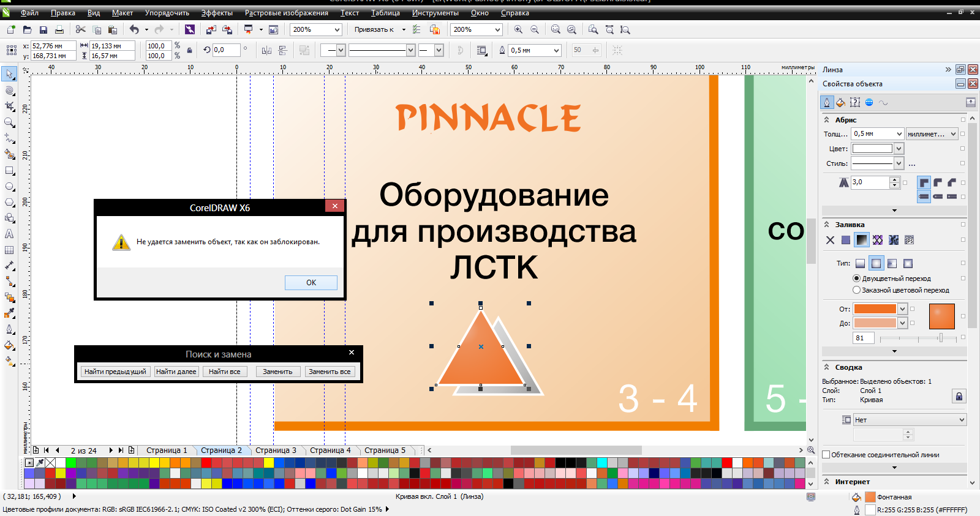Collapse the 'Абрис' section
The width and height of the screenshot is (980, 516).
point(827,120)
